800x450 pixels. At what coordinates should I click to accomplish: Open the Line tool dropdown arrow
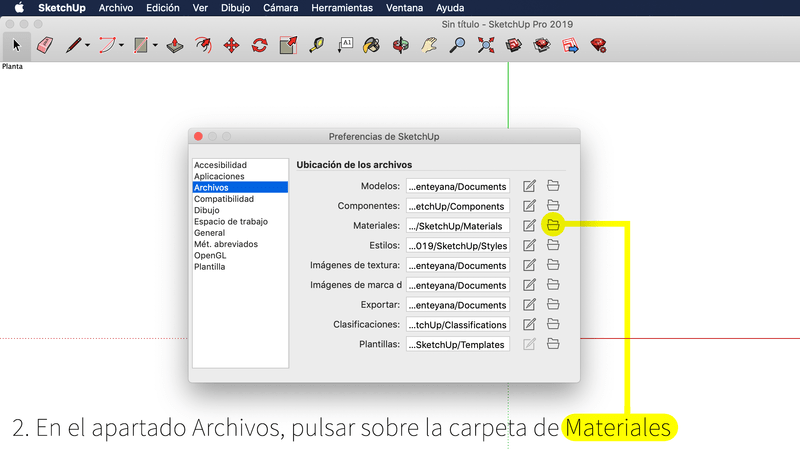coord(88,45)
